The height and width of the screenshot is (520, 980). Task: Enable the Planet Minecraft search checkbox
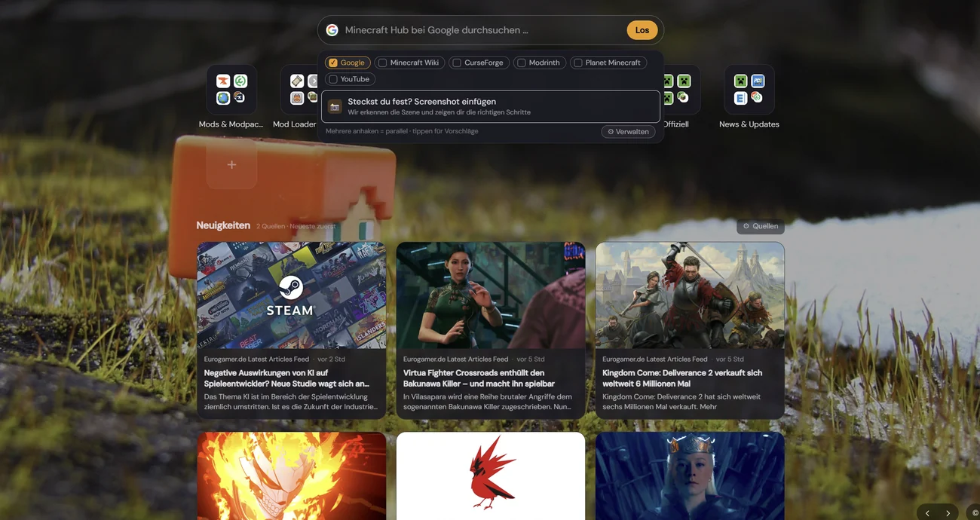(x=577, y=63)
